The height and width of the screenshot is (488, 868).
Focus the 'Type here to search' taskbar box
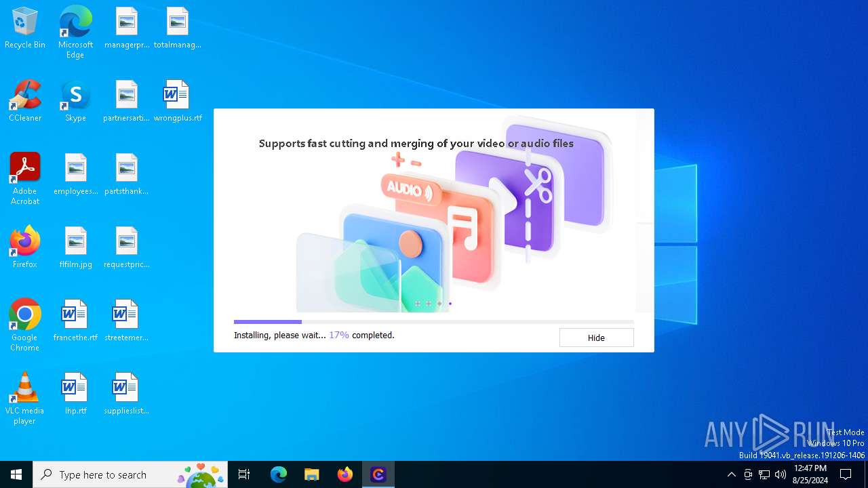(130, 474)
